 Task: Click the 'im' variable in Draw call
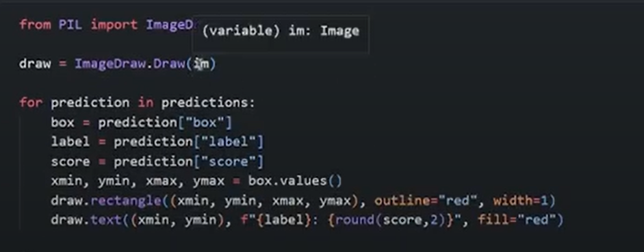point(201,64)
